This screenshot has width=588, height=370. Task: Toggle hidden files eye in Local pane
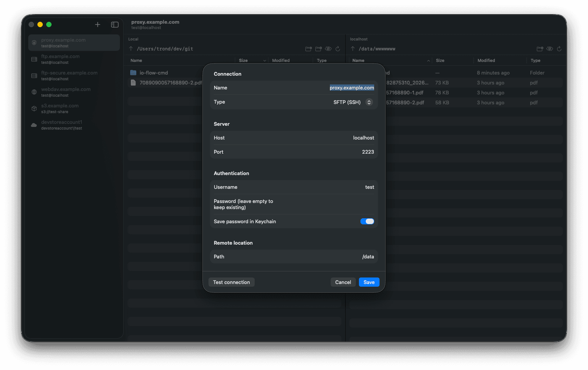click(328, 49)
